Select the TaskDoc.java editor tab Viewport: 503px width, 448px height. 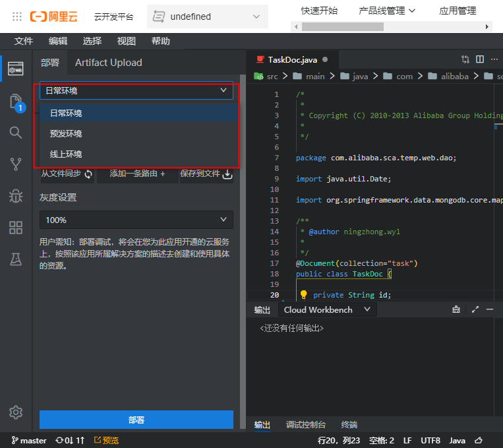coord(293,60)
